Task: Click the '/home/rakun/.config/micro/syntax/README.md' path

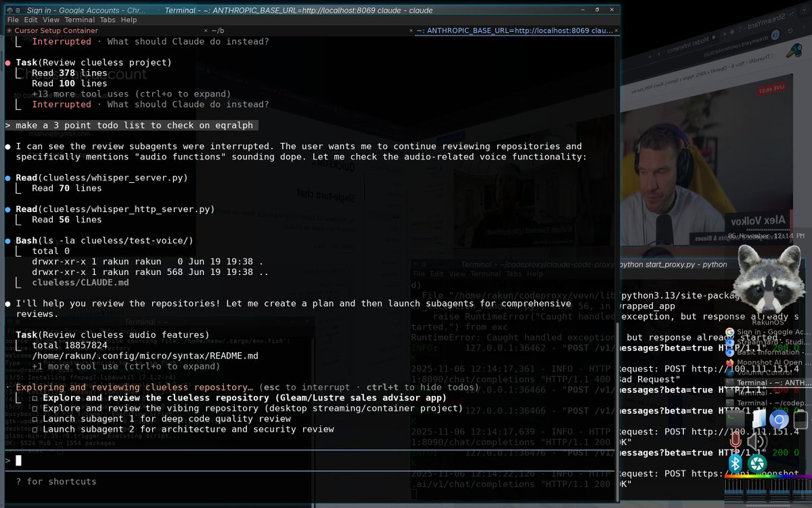Action: click(145, 356)
